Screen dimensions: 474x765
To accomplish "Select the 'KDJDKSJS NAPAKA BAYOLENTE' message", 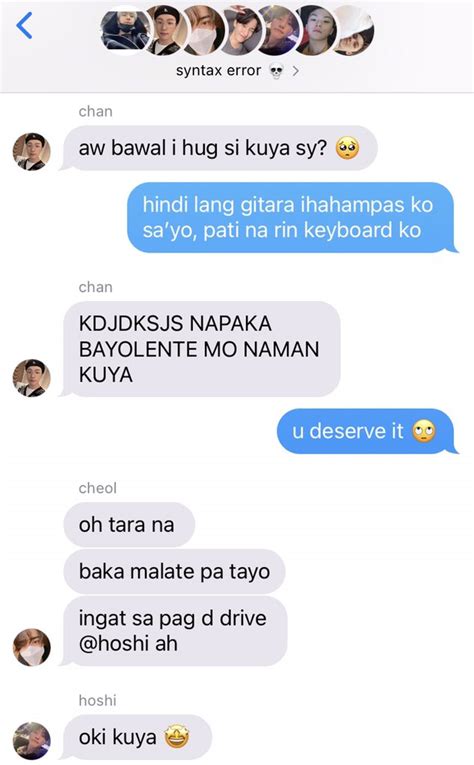I will click(202, 349).
